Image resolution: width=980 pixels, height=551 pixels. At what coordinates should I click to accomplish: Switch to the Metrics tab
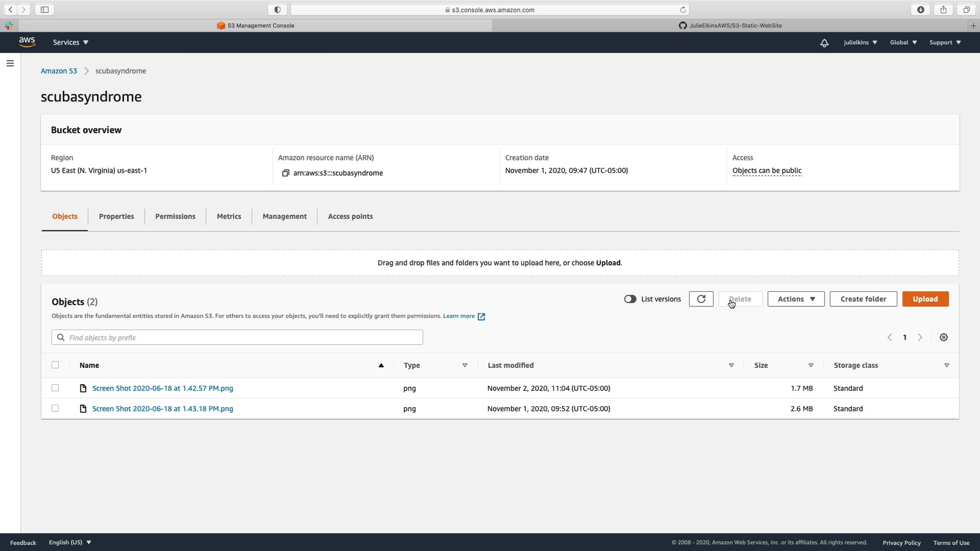pyautogui.click(x=229, y=216)
